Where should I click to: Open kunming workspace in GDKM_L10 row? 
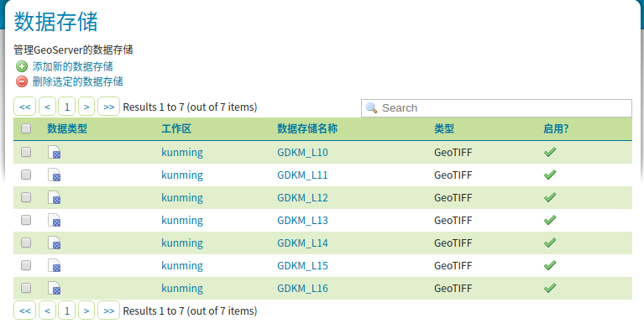pos(182,153)
